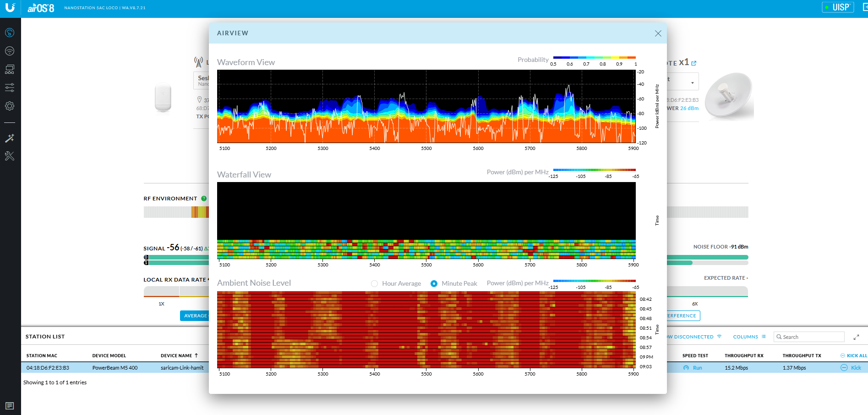Viewport: 868px width, 415px height.
Task: Open the Columns chooser menu
Action: coord(749,337)
